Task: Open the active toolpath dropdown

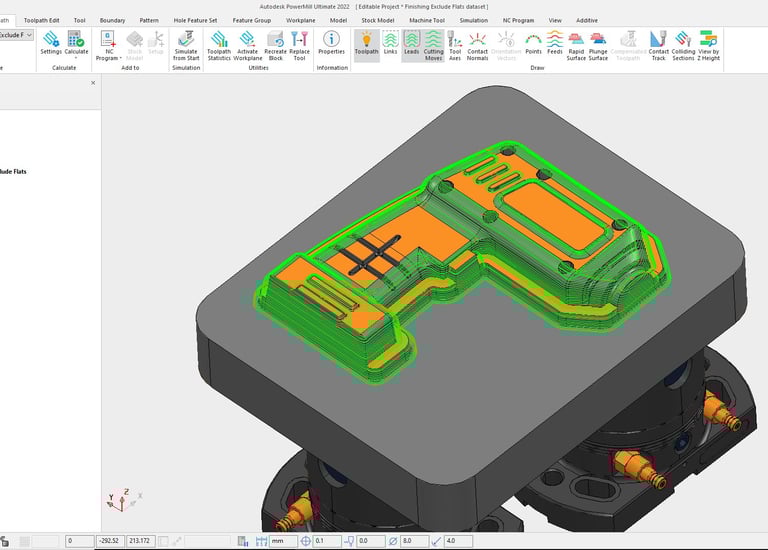Action: [x=29, y=35]
